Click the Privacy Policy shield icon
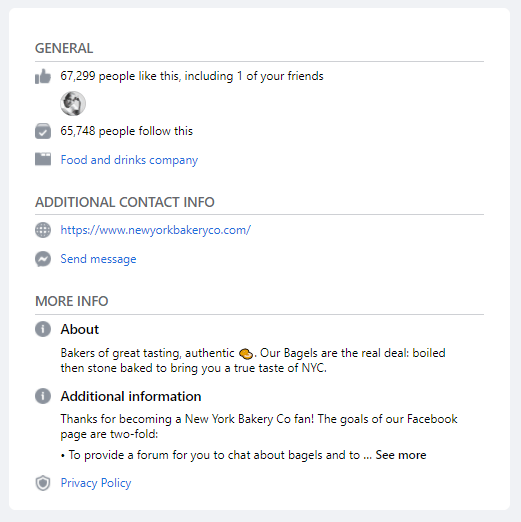 click(43, 483)
